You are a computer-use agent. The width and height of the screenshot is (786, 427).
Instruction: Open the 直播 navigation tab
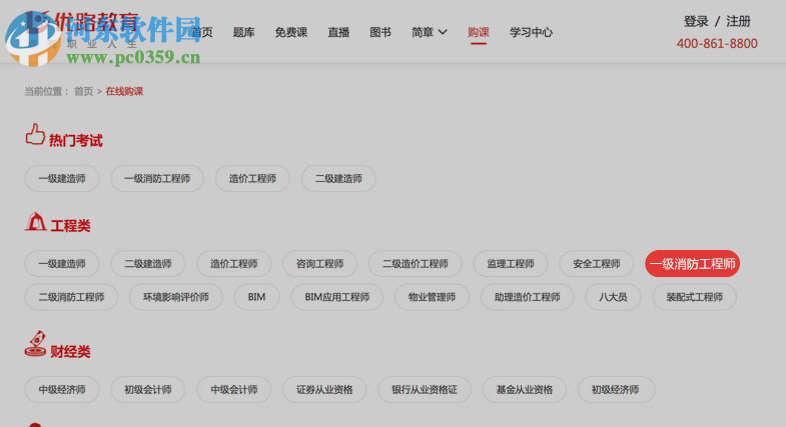pos(338,32)
